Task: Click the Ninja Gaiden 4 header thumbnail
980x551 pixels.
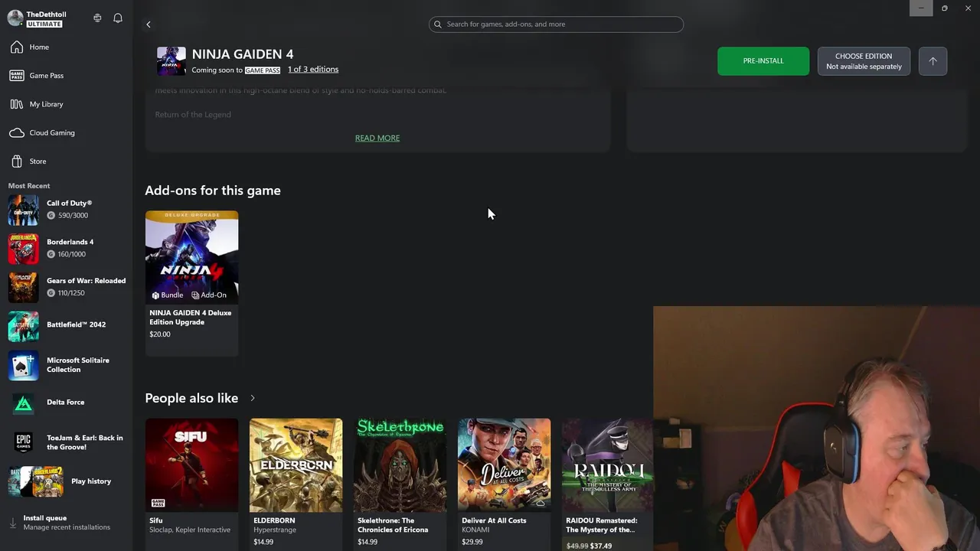Action: (171, 61)
